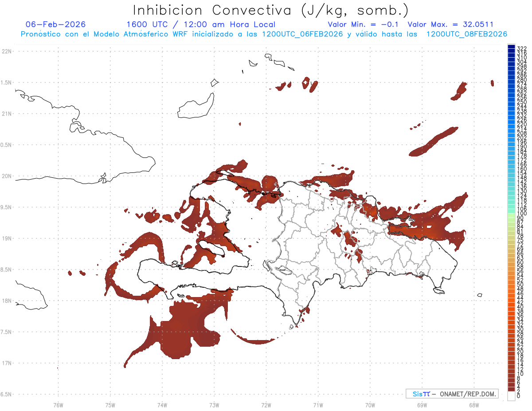Click the "Sisπ - ONAMET/REP.DOM." label box
This screenshot has height=411, width=532.
tap(452, 394)
